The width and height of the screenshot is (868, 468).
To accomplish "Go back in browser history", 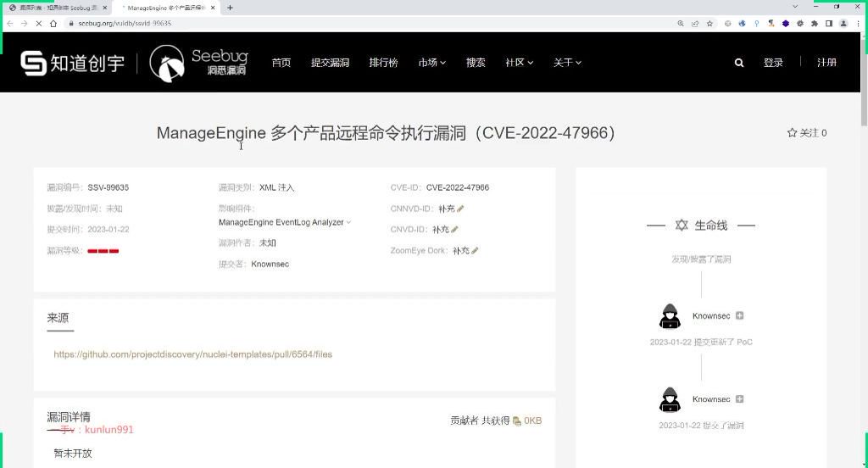I will pyautogui.click(x=10, y=23).
